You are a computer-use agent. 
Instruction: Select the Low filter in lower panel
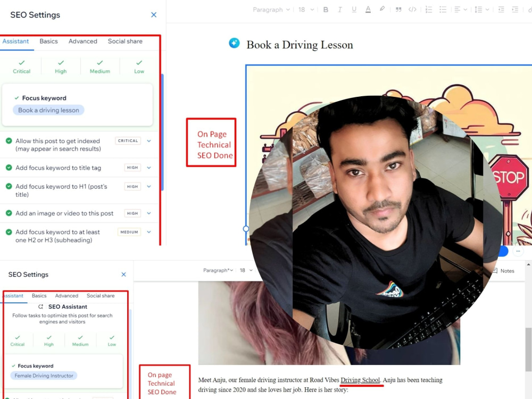[x=112, y=340]
